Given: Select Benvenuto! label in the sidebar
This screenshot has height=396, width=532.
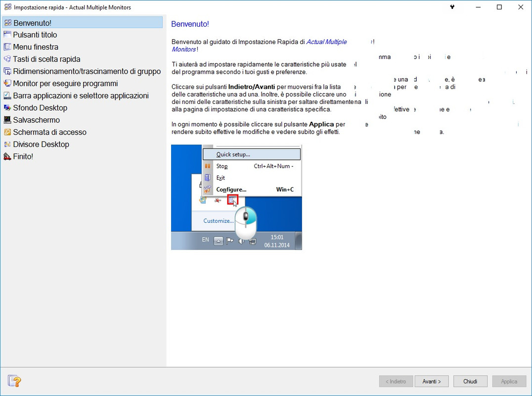Looking at the screenshot, I should tap(33, 23).
